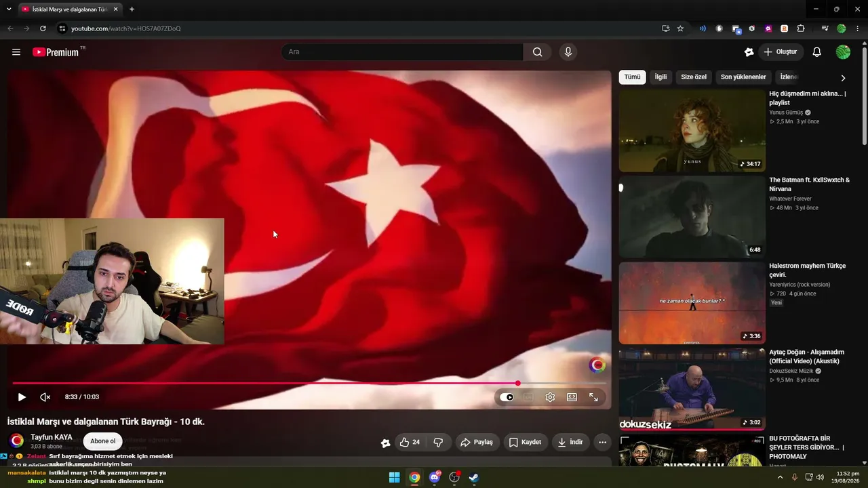Image resolution: width=868 pixels, height=488 pixels.
Task: Switch to theater mode
Action: 572,397
